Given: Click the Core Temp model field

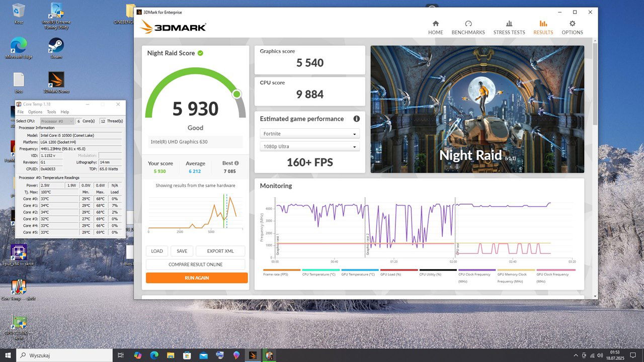Looking at the screenshot, I should (81, 135).
